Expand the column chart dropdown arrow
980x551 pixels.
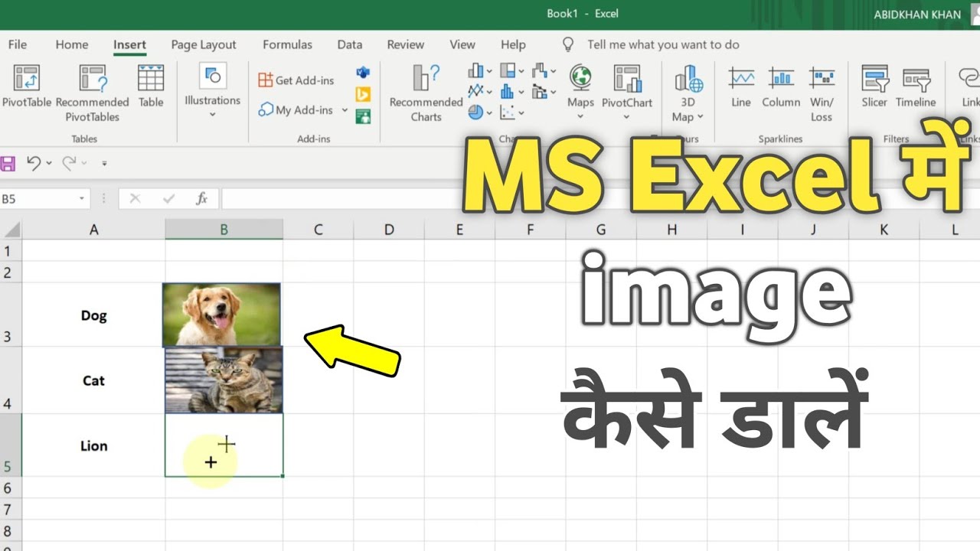(x=490, y=72)
